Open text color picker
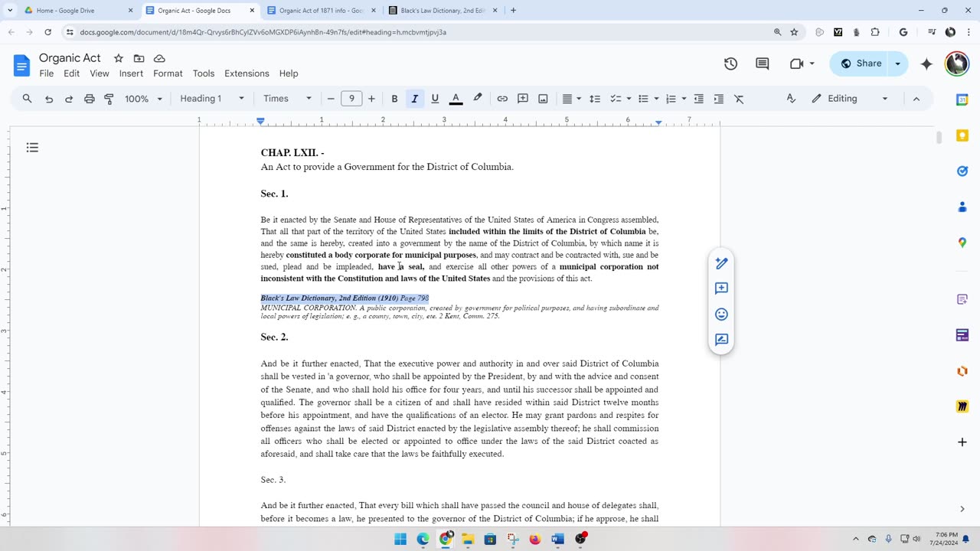Image resolution: width=980 pixels, height=551 pixels. point(456,99)
